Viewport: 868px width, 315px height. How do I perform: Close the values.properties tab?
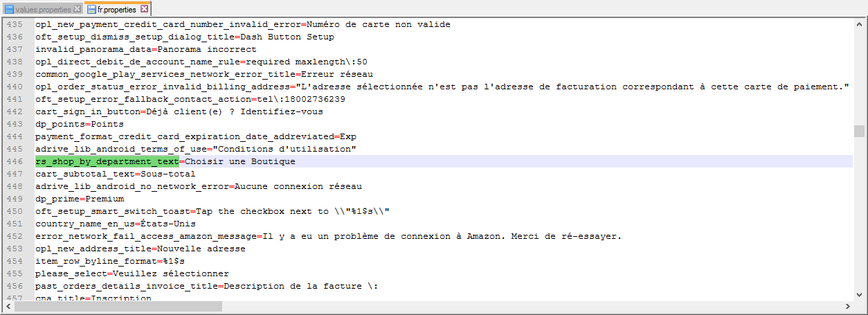click(x=77, y=9)
